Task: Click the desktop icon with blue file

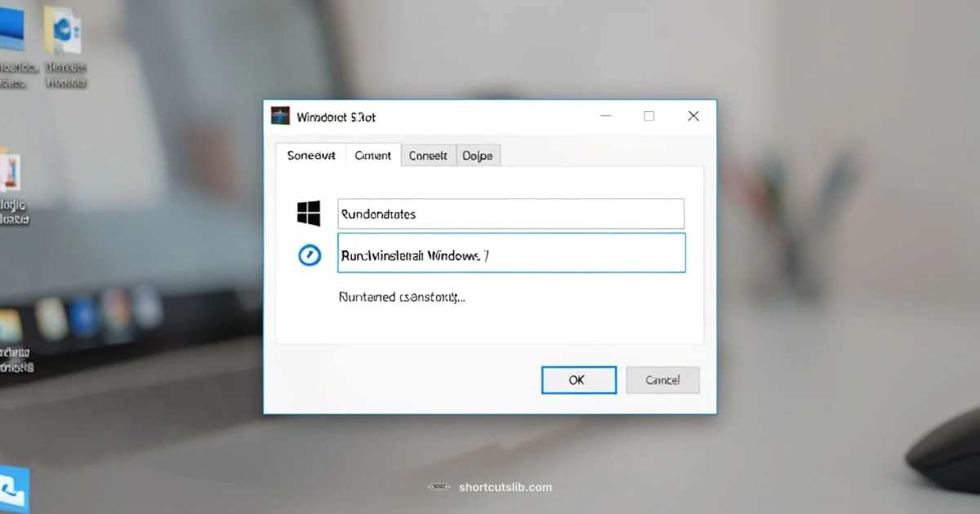Action: point(65,30)
